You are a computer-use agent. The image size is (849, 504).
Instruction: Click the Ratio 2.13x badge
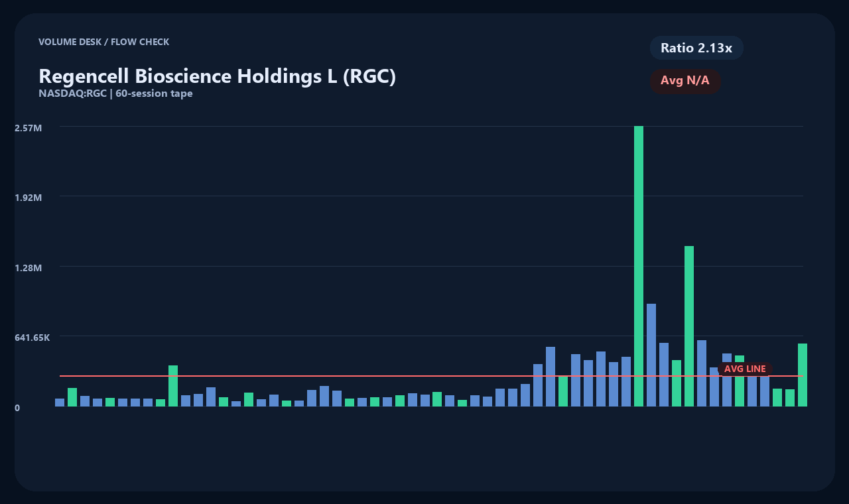(696, 48)
